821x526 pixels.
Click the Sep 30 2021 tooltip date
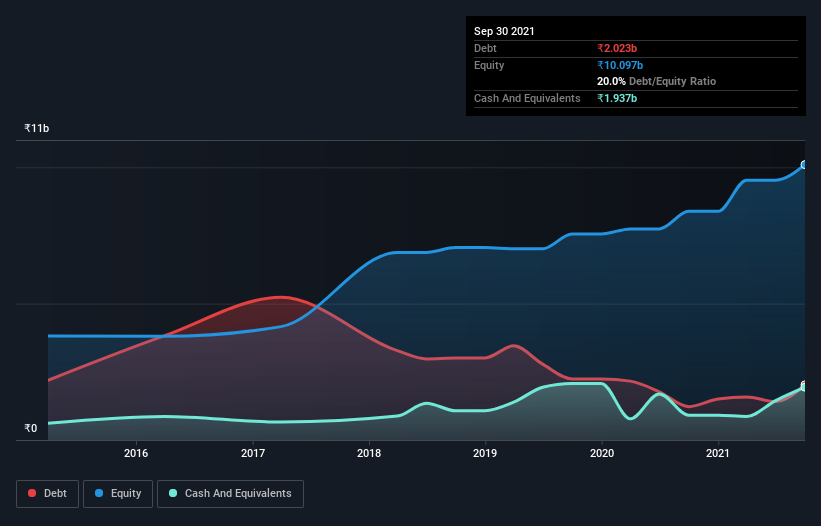pyautogui.click(x=504, y=31)
